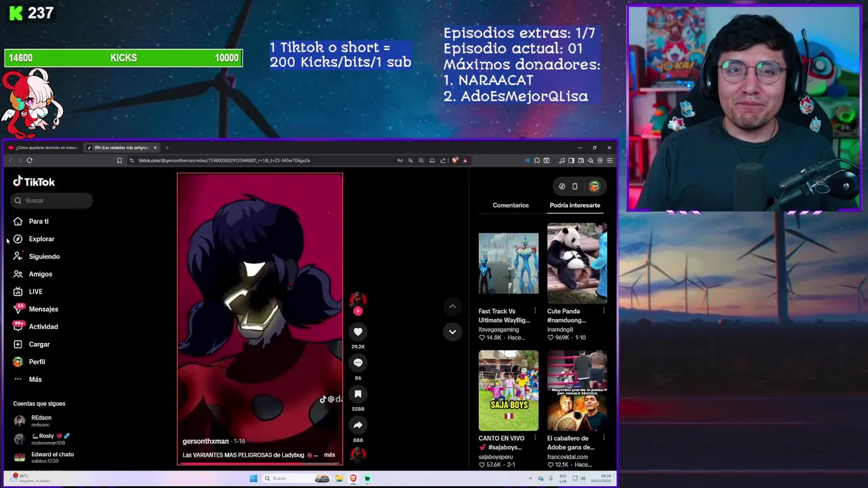Reload the page in browser
Image resolution: width=868 pixels, height=488 pixels.
(x=30, y=161)
